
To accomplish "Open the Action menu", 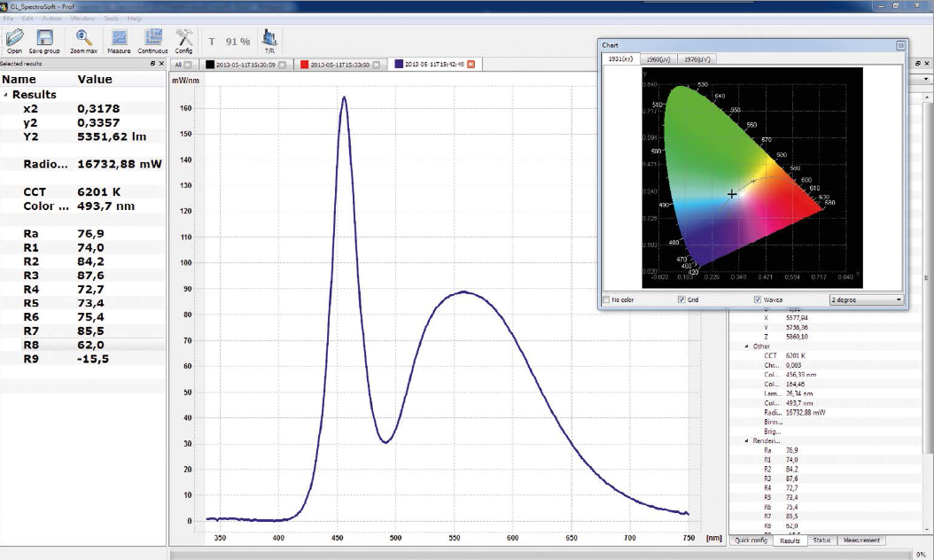I will pyautogui.click(x=51, y=17).
